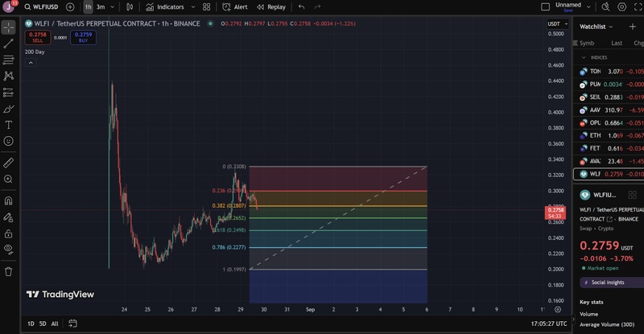Delete drawings with trash icon

[x=9, y=271]
